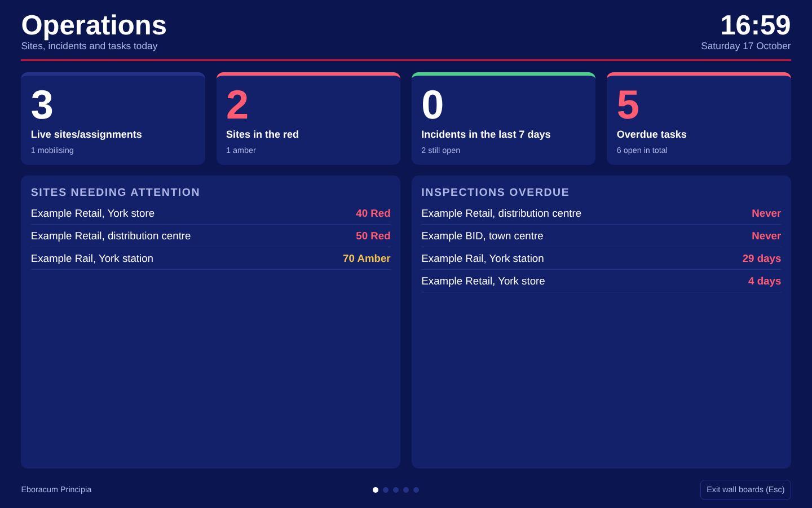The width and height of the screenshot is (812, 508).
Task: Open the Live sites/assignments card
Action: click(113, 119)
